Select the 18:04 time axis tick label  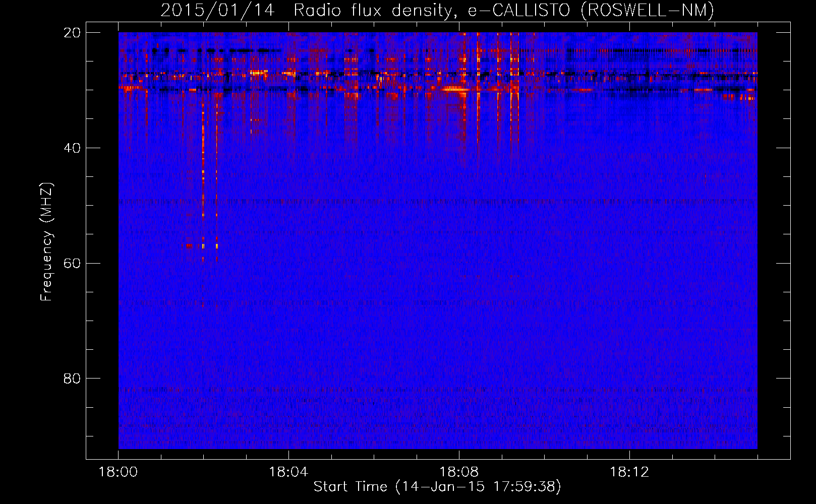click(x=288, y=472)
